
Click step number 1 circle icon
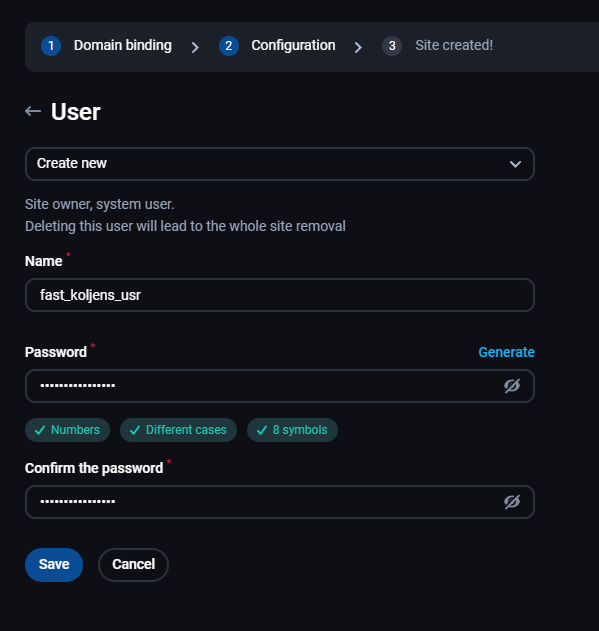pyautogui.click(x=51, y=46)
